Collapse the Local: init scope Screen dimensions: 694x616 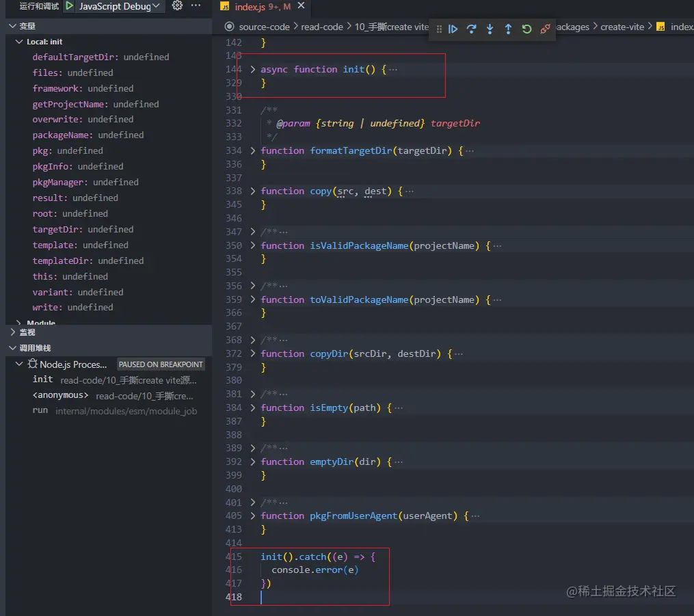click(x=19, y=42)
